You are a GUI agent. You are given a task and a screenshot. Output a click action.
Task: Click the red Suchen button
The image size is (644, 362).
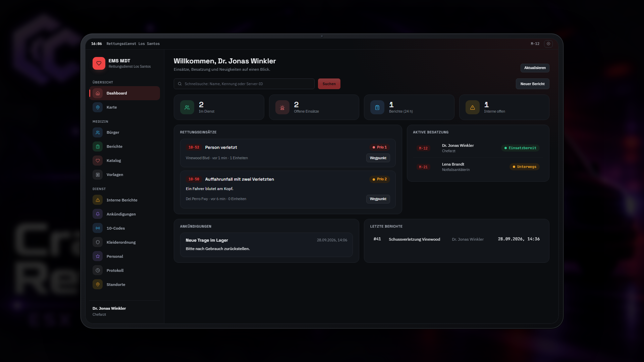point(329,84)
